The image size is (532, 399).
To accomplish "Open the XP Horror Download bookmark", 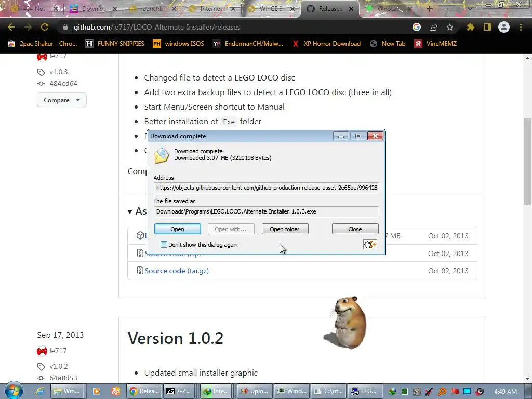I will pyautogui.click(x=326, y=44).
